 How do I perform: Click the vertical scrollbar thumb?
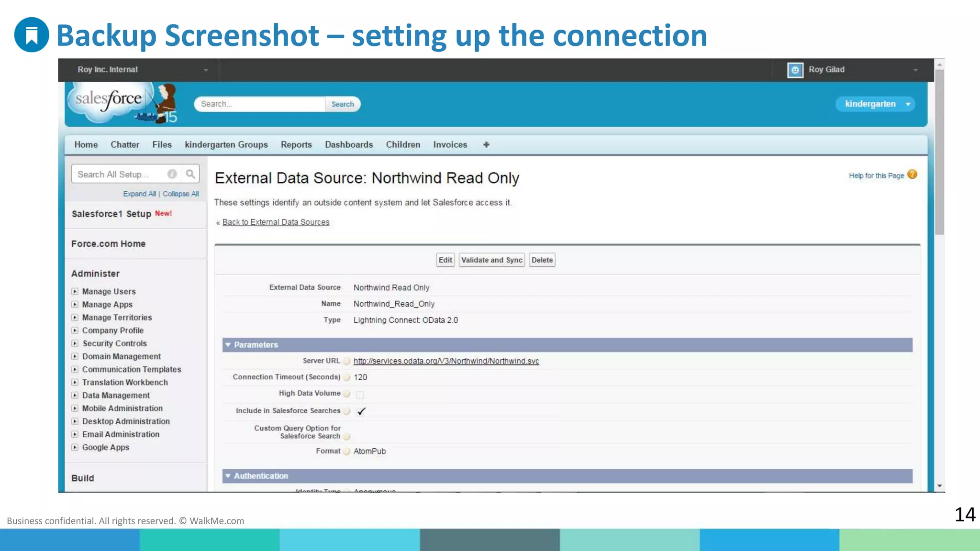point(940,152)
